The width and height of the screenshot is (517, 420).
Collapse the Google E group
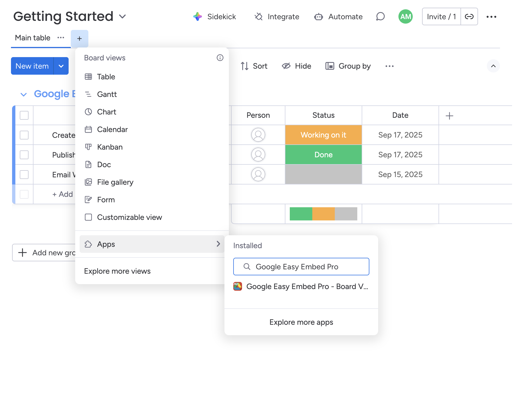coord(24,94)
